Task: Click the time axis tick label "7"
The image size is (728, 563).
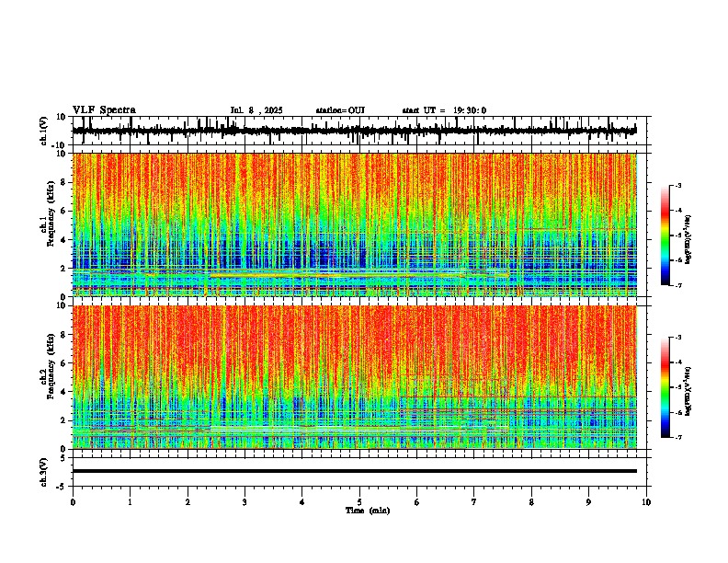Action: (x=474, y=502)
